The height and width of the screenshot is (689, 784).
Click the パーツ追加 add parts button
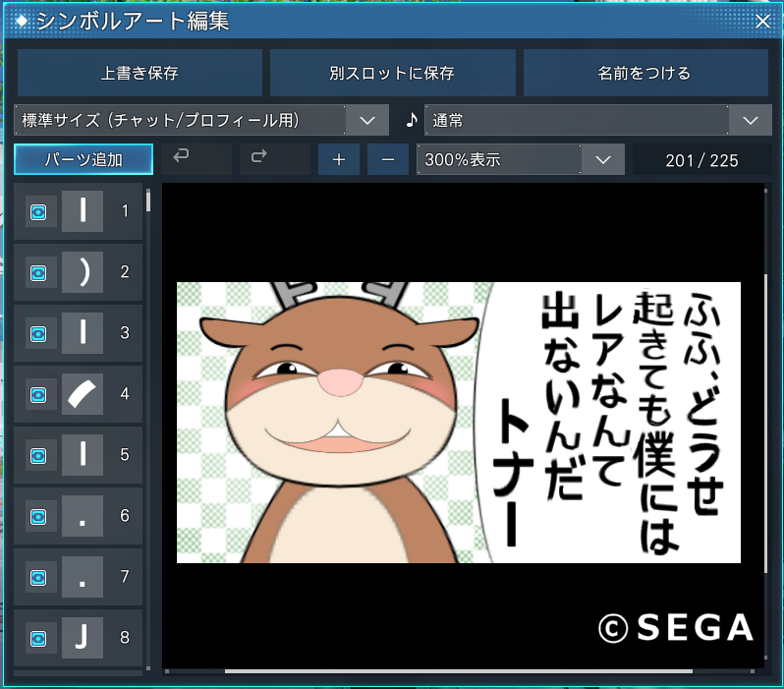point(84,159)
